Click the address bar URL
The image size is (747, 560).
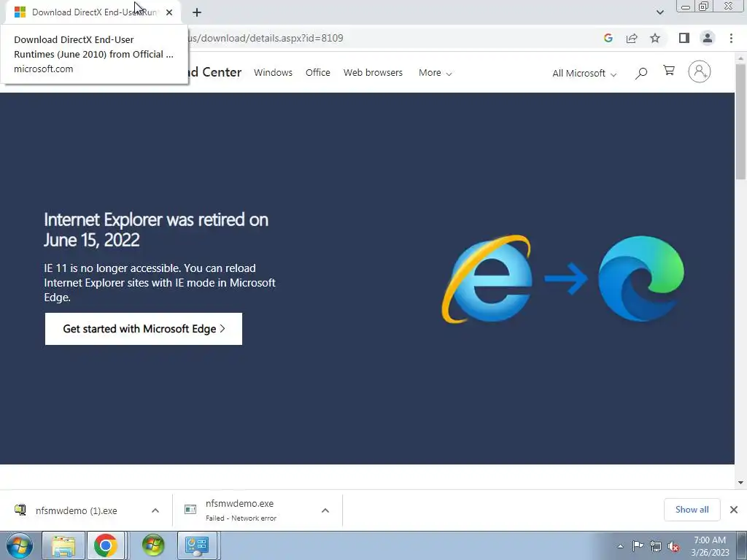(x=266, y=38)
